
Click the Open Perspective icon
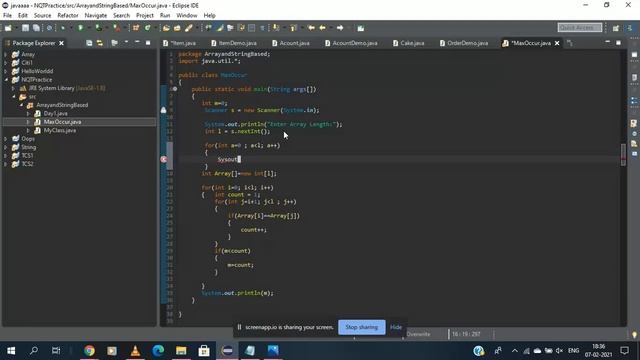tap(616, 28)
